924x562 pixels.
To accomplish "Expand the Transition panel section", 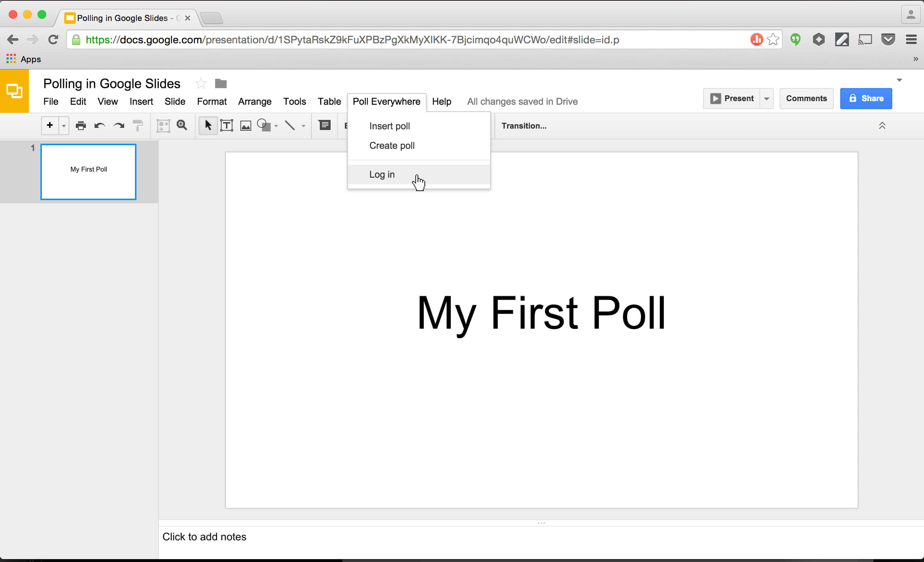I will pyautogui.click(x=883, y=125).
